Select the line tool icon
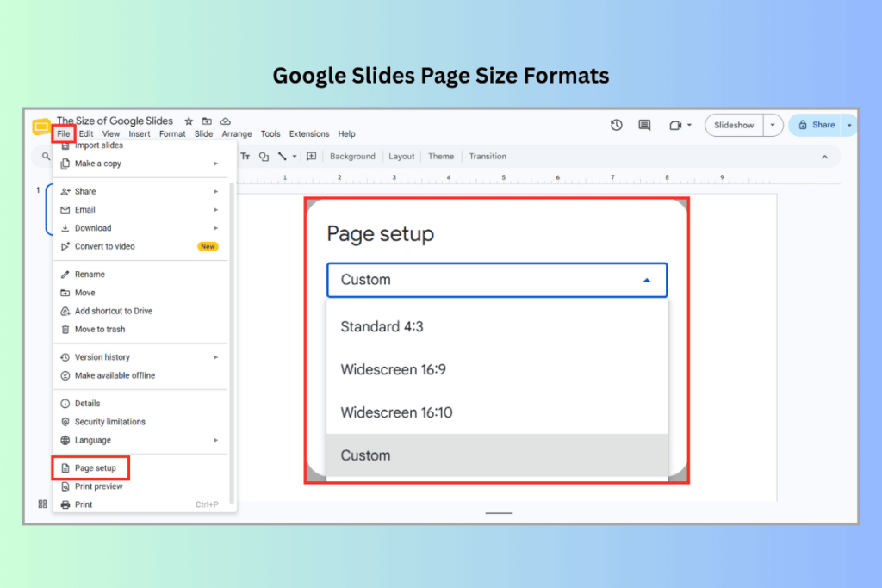 click(283, 157)
